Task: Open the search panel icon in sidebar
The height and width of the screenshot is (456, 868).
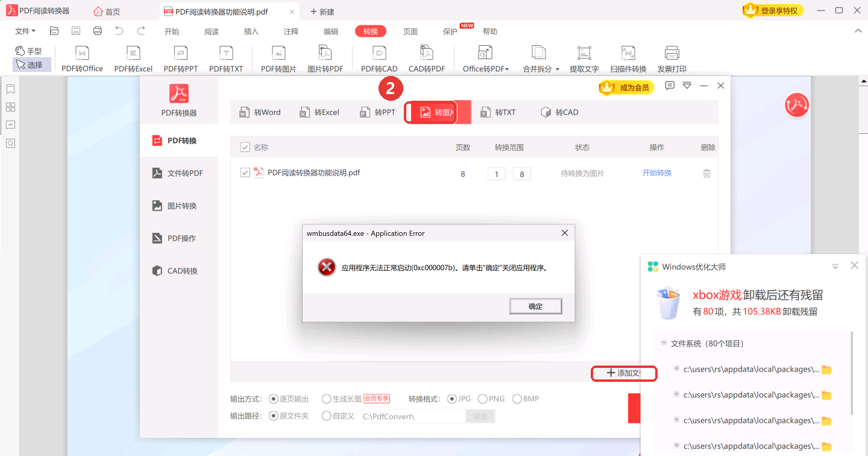Action: 10,143
